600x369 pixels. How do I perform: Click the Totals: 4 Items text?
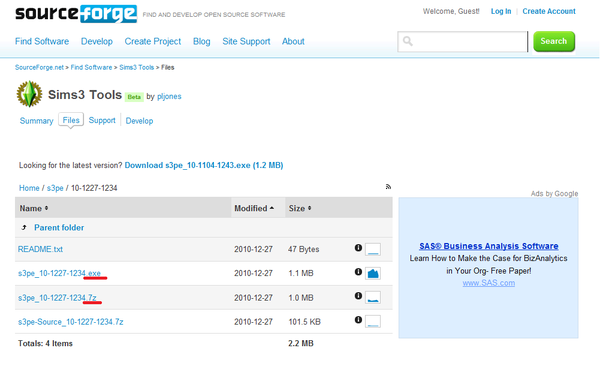pyautogui.click(x=45, y=343)
